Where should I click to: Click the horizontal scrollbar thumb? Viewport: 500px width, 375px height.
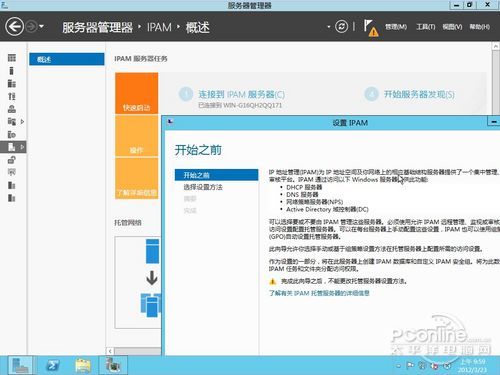(138, 351)
